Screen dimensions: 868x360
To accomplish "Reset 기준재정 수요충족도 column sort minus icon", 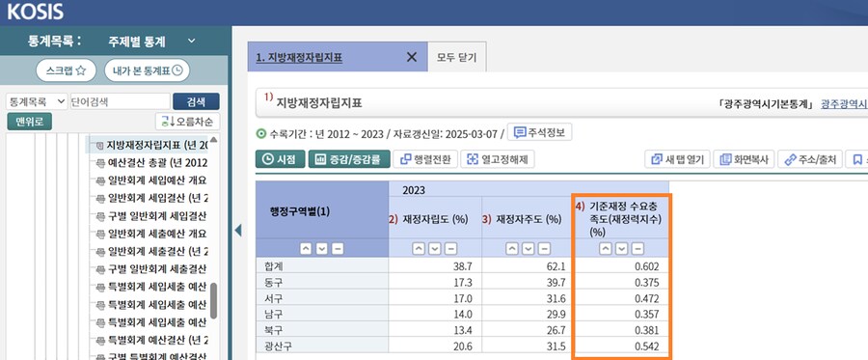I will coord(637,249).
